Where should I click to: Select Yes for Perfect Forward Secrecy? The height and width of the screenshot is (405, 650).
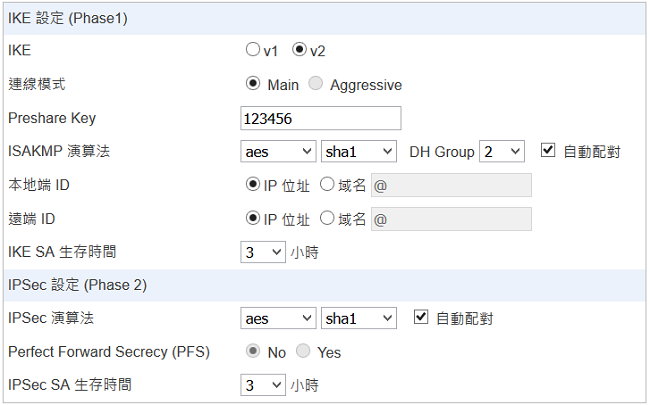point(302,352)
